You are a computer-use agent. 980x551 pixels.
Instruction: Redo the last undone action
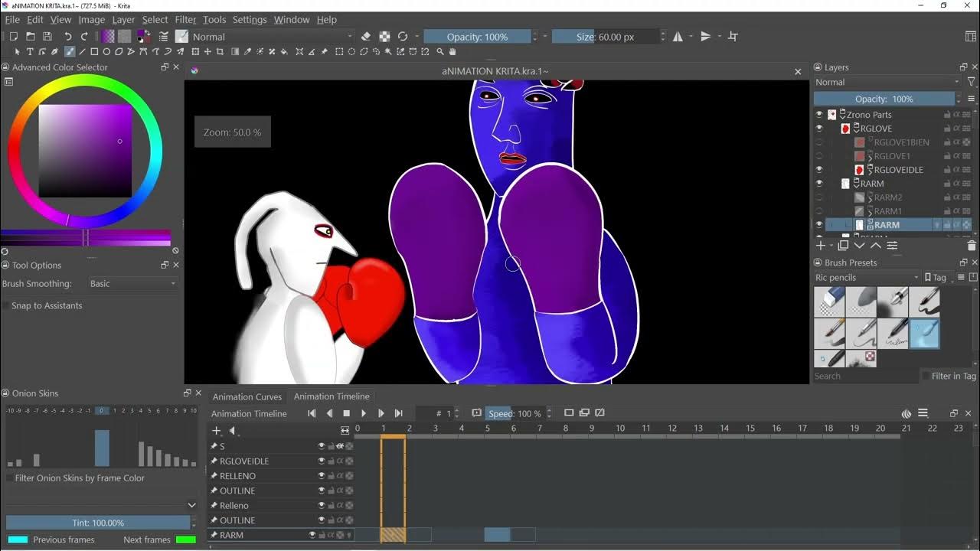tap(85, 36)
